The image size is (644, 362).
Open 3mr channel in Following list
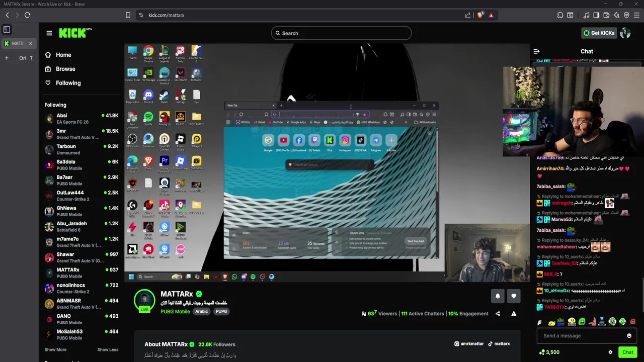[82, 134]
